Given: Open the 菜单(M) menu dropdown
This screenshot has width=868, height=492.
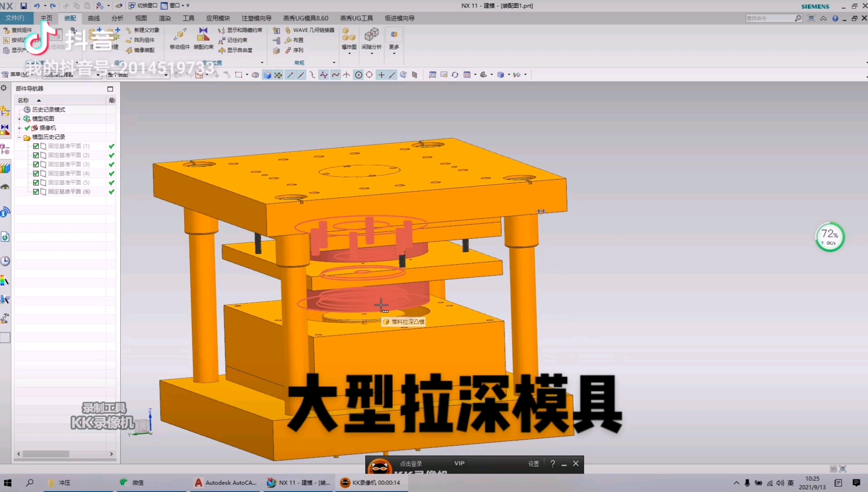Looking at the screenshot, I should 17,75.
